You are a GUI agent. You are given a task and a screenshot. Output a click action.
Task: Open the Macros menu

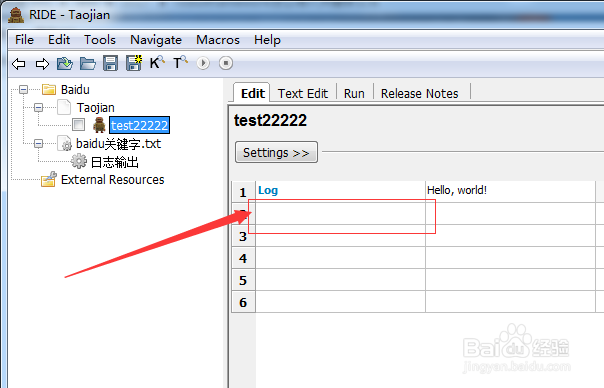pyautogui.click(x=218, y=40)
